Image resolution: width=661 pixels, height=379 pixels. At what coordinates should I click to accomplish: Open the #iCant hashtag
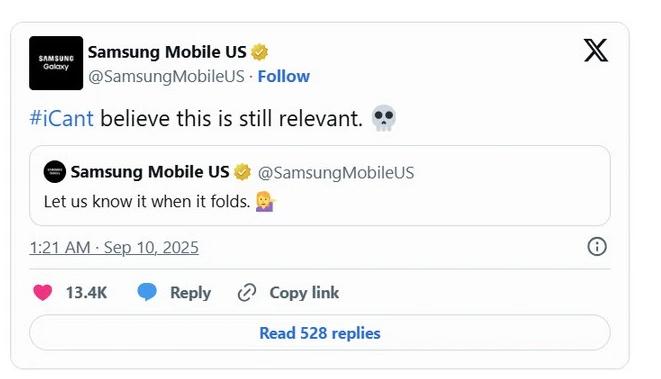[62, 118]
